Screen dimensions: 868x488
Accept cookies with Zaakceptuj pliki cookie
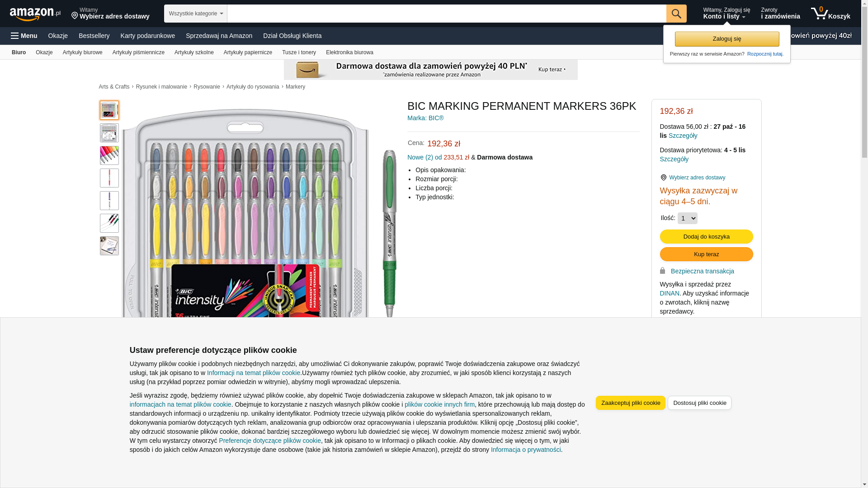coord(631,403)
